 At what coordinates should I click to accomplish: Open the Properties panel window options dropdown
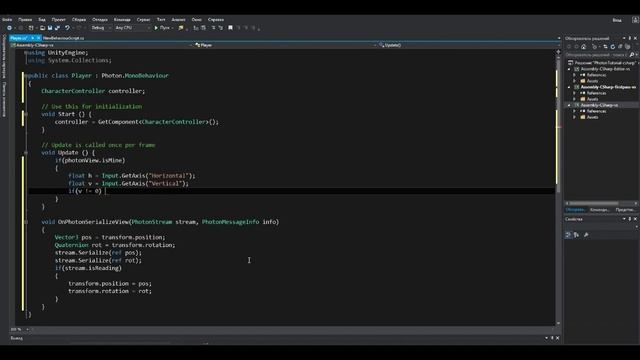624,219
